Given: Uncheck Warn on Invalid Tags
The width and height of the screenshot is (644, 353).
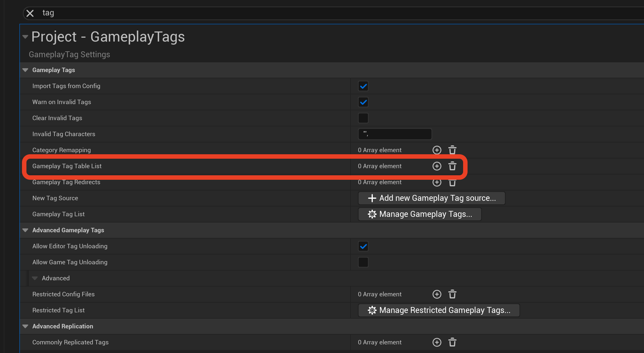Looking at the screenshot, I should point(363,102).
